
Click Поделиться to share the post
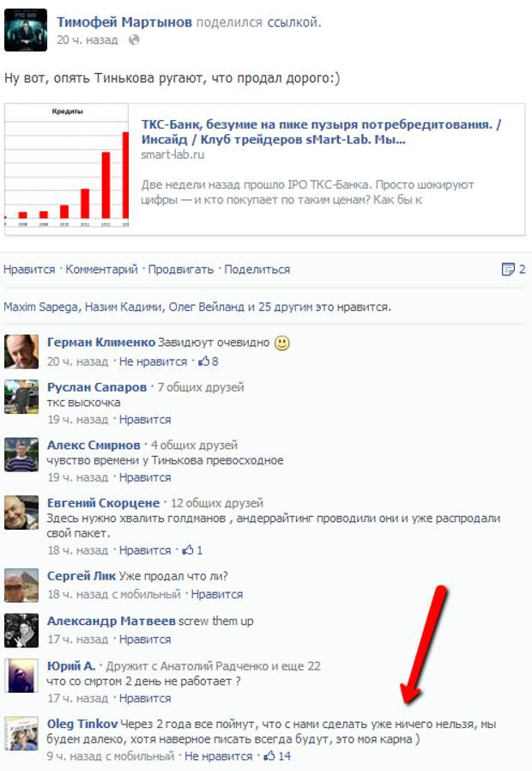pos(257,270)
